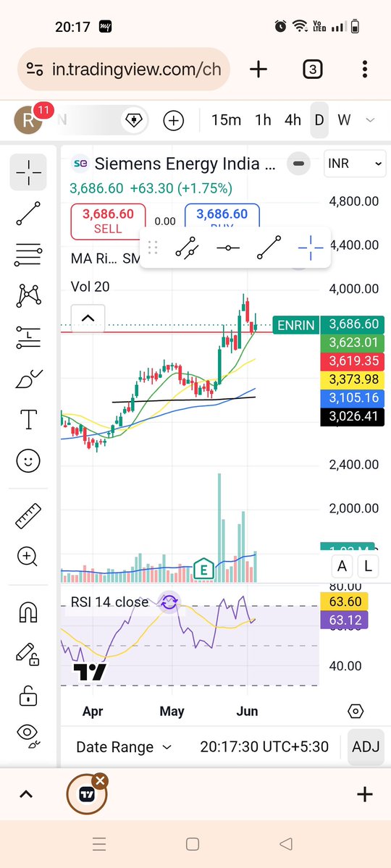391x868 pixels.
Task: Click the 3,373.98 yellow price tag
Action: 353,379
